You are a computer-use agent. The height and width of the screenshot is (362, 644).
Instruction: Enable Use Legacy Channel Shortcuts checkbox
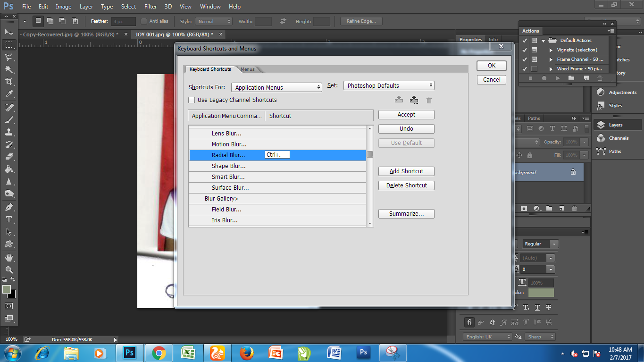point(192,100)
